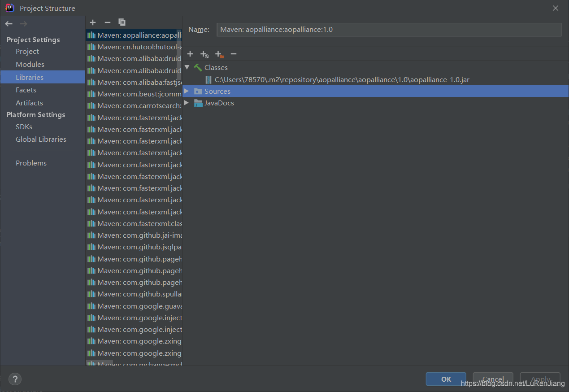Close the Project Structure dialog
Screen dimensions: 569x392
coord(556,8)
